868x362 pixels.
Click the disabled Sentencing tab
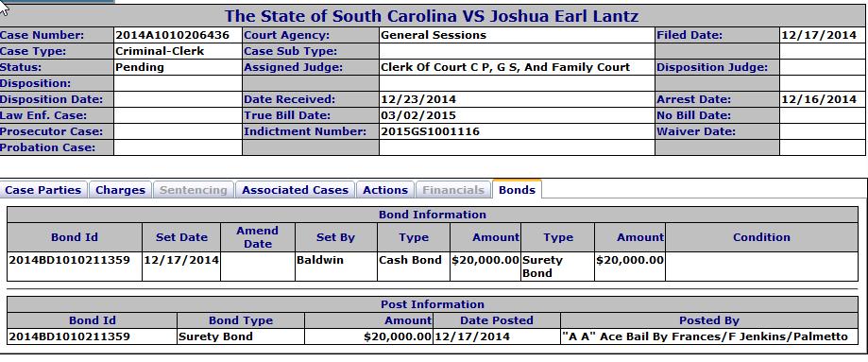pyautogui.click(x=194, y=190)
